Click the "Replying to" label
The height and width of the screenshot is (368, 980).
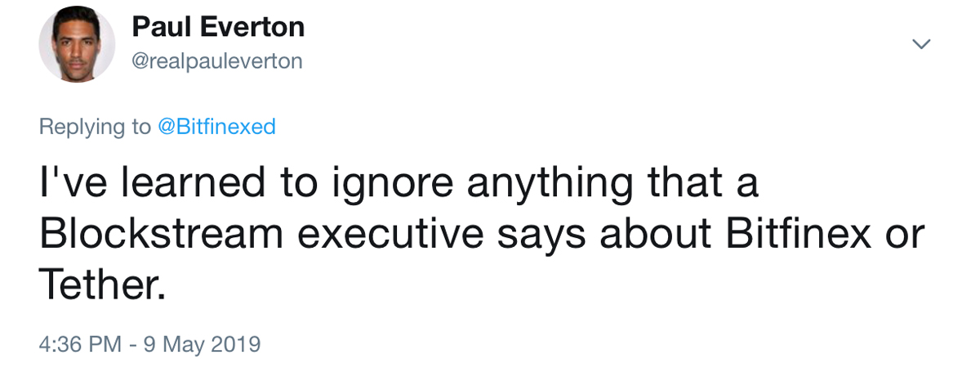(x=95, y=127)
